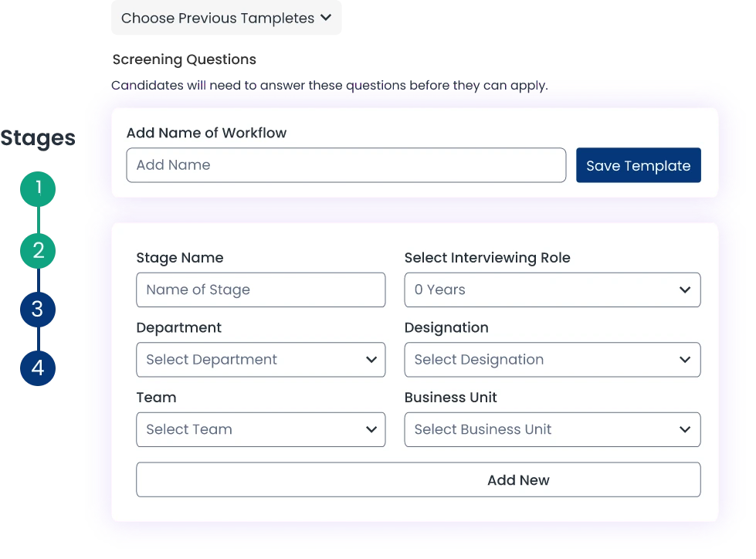Click the chevron beside Choose Previous Templates

(x=325, y=18)
